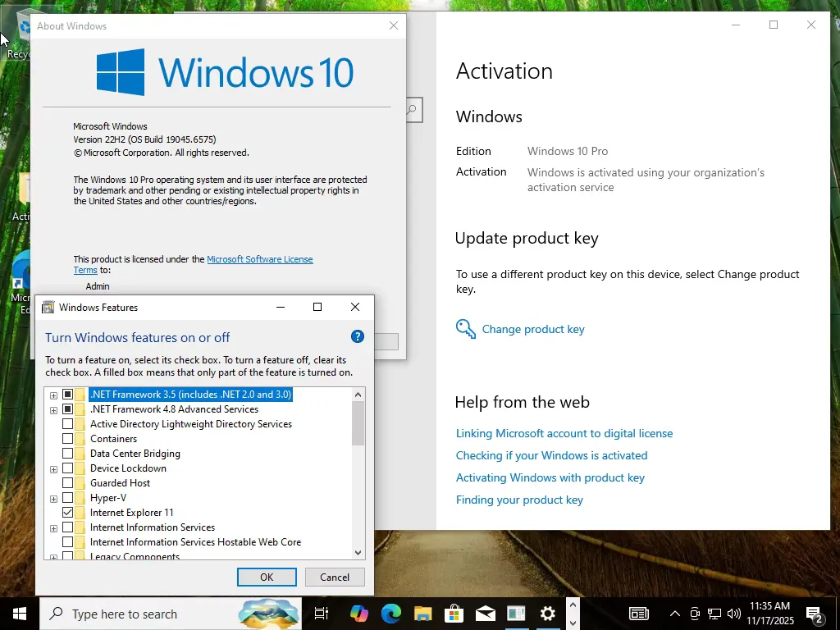Screen dimensions: 840x630
Task: Open Microsoft Store from taskbar
Action: coord(454,614)
